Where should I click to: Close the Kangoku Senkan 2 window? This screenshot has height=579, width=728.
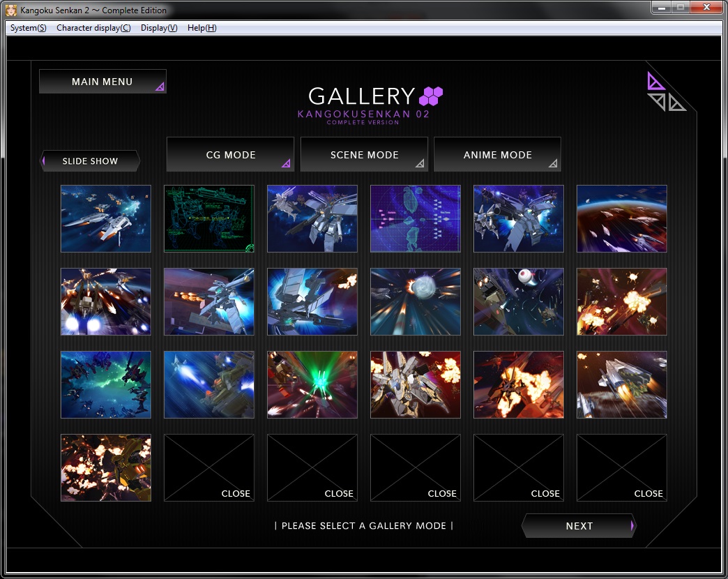tap(706, 8)
